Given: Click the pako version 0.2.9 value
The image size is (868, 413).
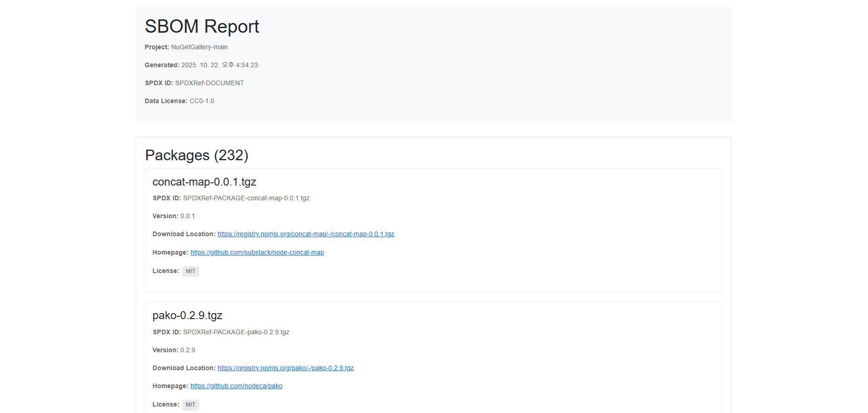Looking at the screenshot, I should 187,350.
